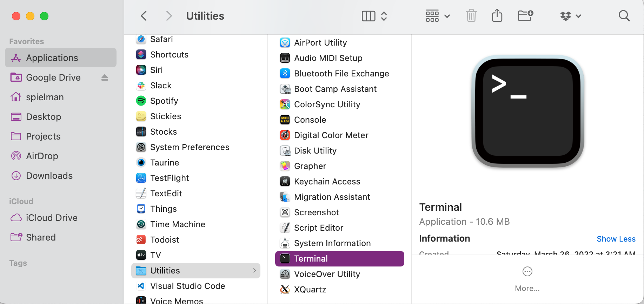Select Digital Color Meter in Utilities
The height and width of the screenshot is (304, 644).
340,135
